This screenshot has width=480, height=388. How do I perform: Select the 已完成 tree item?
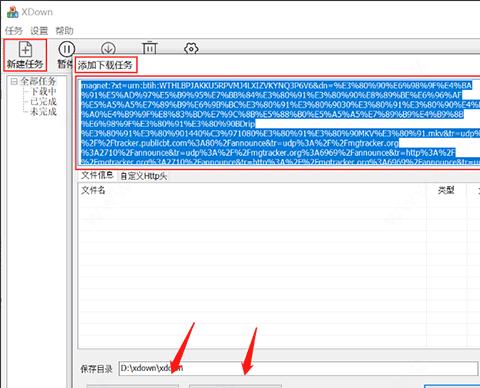(x=44, y=101)
